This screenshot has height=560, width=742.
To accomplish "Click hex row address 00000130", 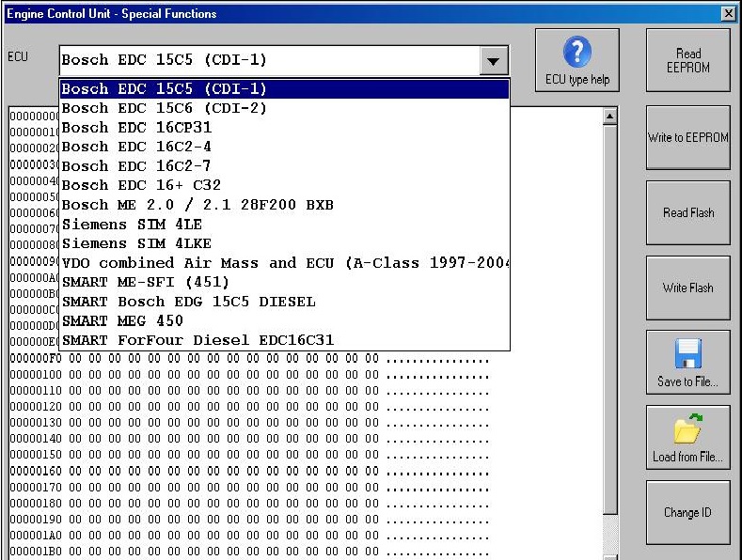I will click(x=36, y=424).
